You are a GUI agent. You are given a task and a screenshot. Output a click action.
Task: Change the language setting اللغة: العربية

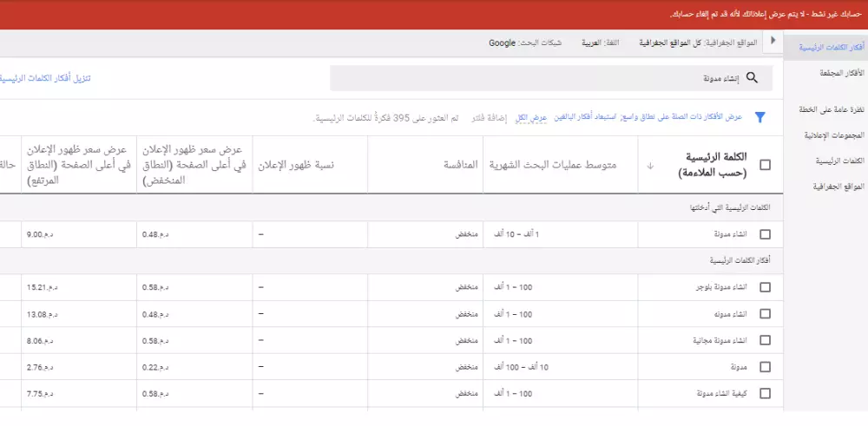point(600,43)
